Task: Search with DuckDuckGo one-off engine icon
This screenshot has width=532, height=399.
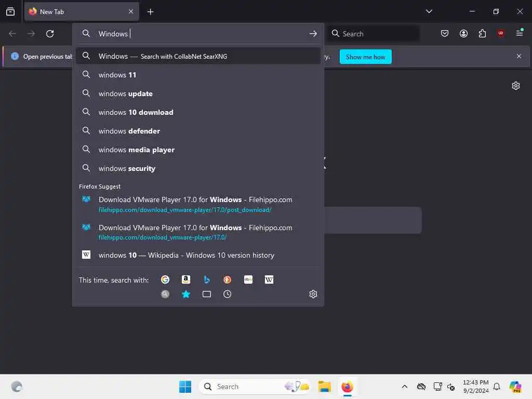Action: click(228, 280)
